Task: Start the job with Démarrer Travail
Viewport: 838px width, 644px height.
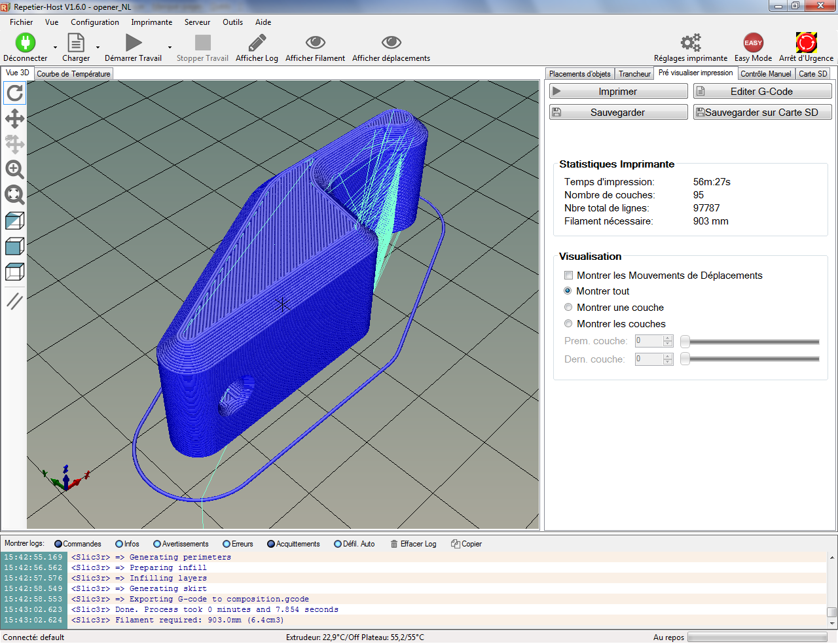Action: pyautogui.click(x=134, y=43)
